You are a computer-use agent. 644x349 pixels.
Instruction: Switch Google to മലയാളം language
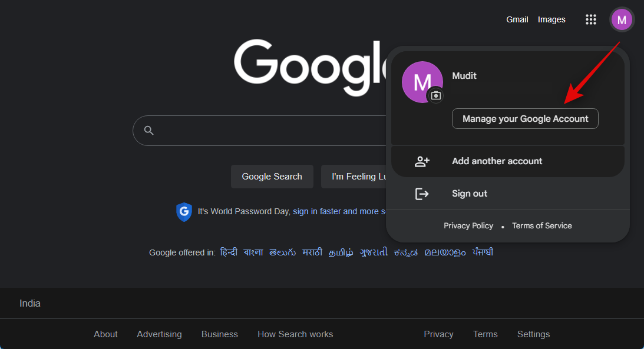click(x=445, y=252)
